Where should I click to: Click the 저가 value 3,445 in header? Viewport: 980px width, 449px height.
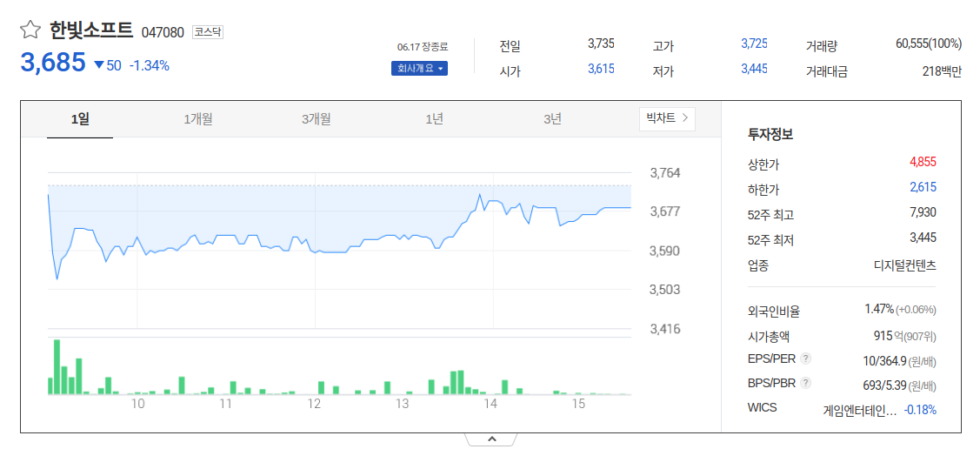point(754,70)
